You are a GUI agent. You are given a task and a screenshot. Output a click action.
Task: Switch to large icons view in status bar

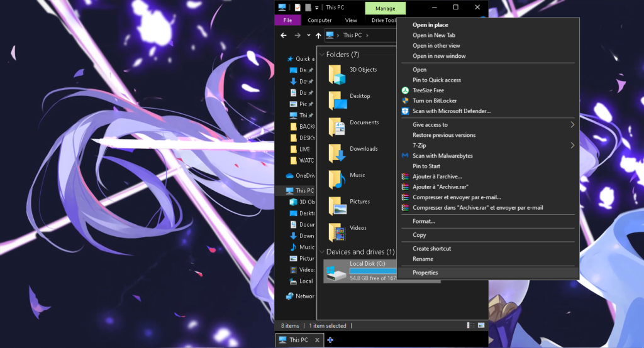tap(481, 325)
